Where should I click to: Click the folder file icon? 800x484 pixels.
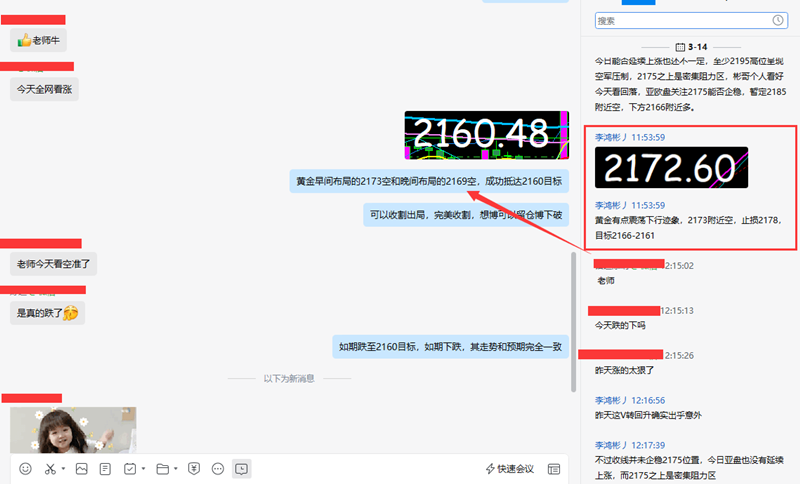(163, 468)
